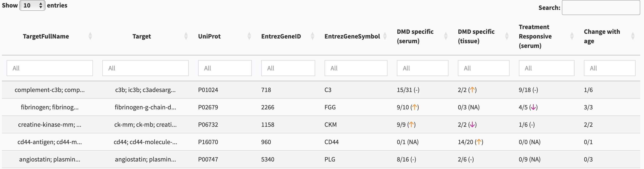
Task: Open the Show entries count dropdown
Action: pos(32,5)
